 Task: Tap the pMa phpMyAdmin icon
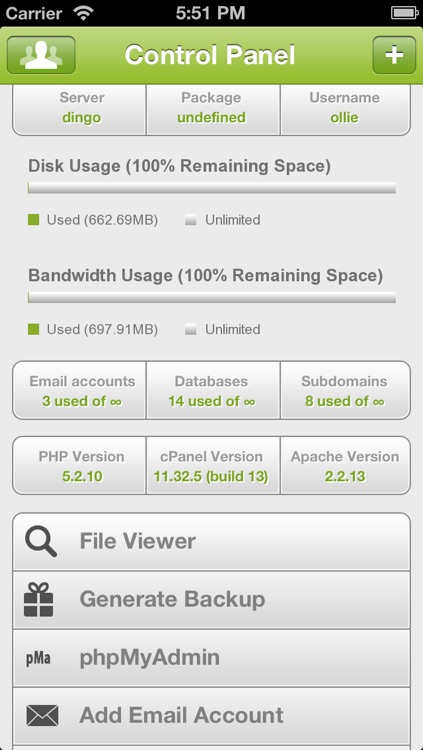(x=38, y=659)
